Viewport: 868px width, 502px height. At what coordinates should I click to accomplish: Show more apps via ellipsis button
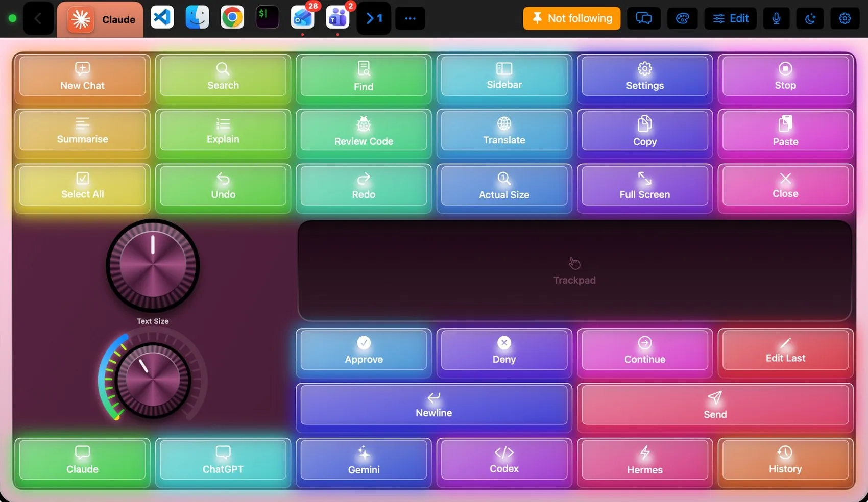pos(410,18)
